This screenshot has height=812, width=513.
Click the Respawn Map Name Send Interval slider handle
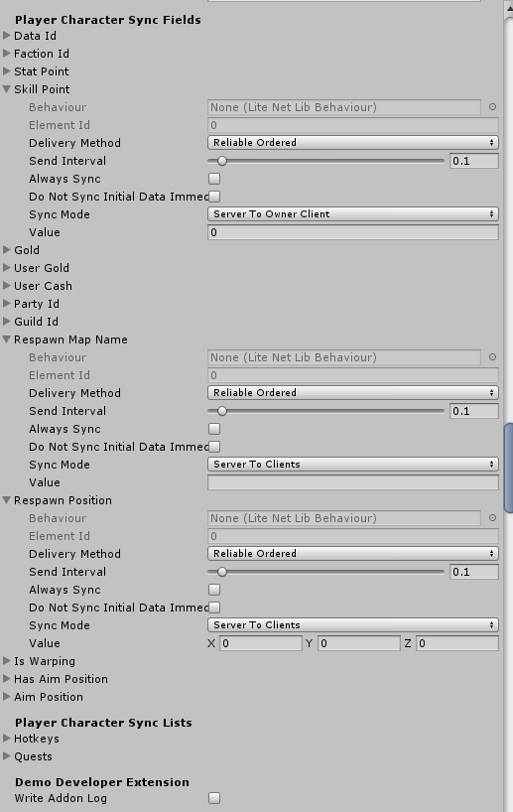coord(222,411)
